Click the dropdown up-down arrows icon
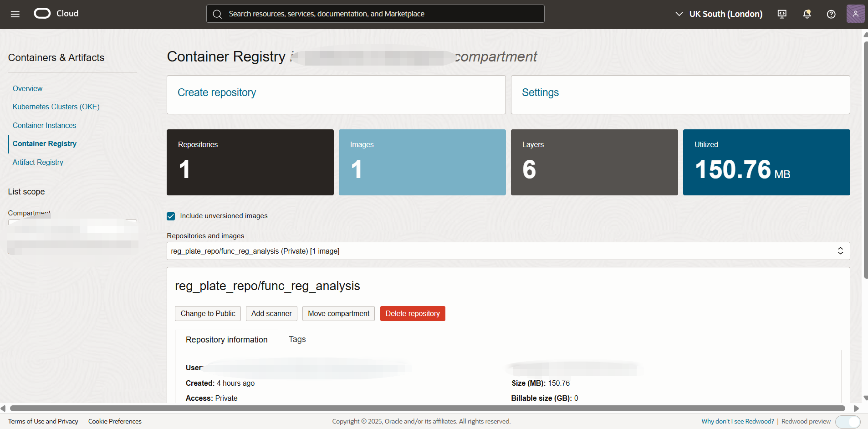Image resolution: width=868 pixels, height=429 pixels. click(x=840, y=251)
